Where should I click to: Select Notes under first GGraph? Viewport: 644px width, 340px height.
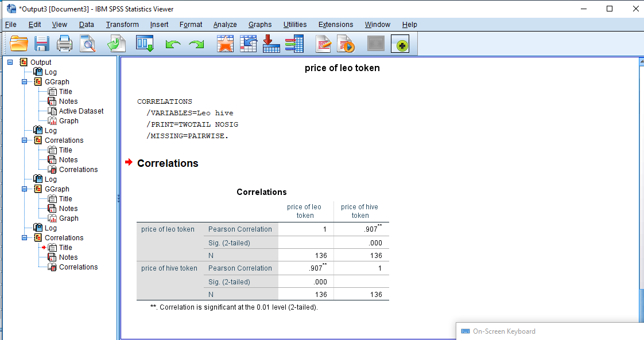tap(68, 101)
